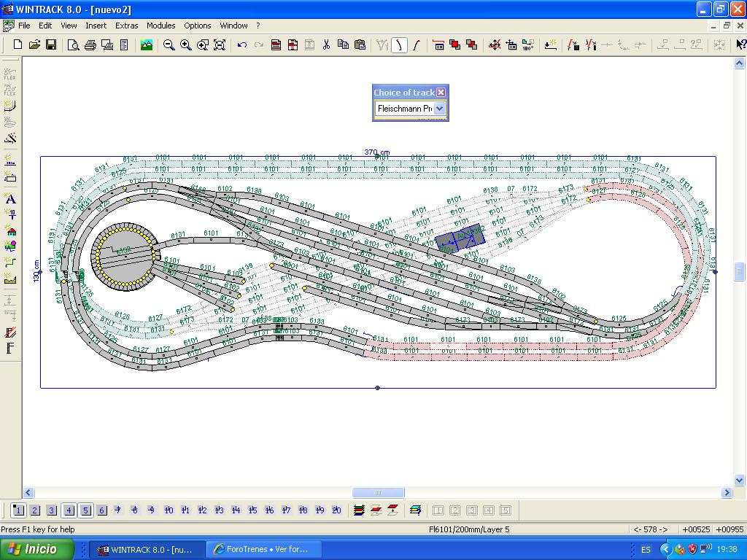Viewport: 747px width, 560px height.
Task: Click the scroll left arrow
Action: tap(28, 492)
